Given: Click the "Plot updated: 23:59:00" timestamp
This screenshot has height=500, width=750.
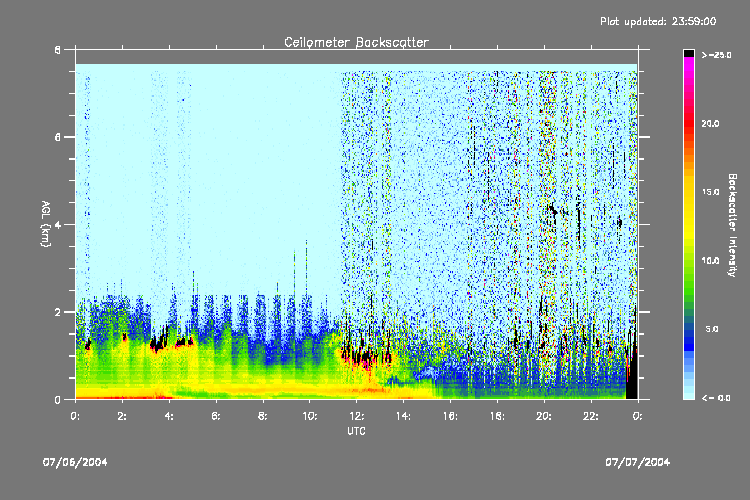Looking at the screenshot, I should pyautogui.click(x=658, y=22).
